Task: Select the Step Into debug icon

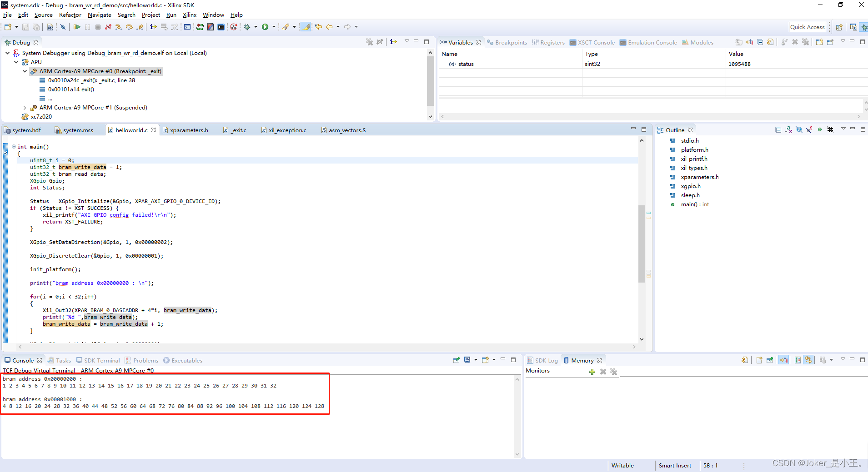Action: tap(119, 27)
